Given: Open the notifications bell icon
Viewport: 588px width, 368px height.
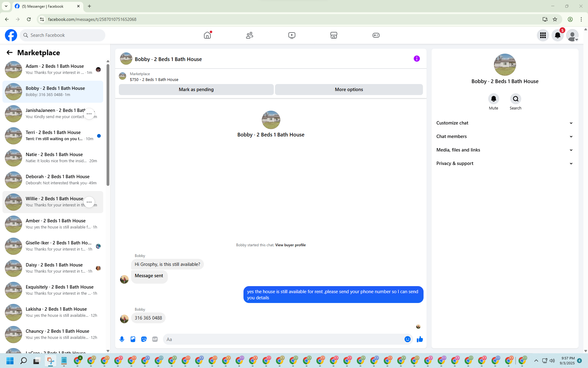Looking at the screenshot, I should pos(558,35).
